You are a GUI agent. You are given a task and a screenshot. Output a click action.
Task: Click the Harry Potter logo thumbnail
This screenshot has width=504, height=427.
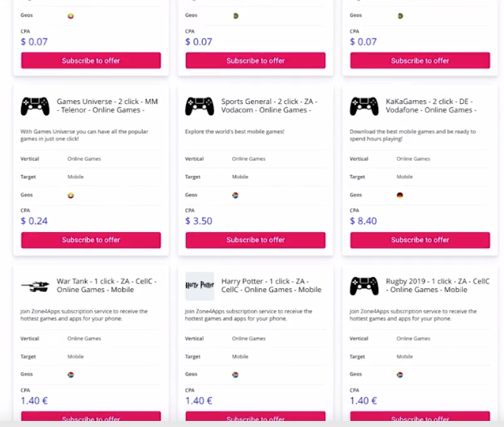[200, 286]
